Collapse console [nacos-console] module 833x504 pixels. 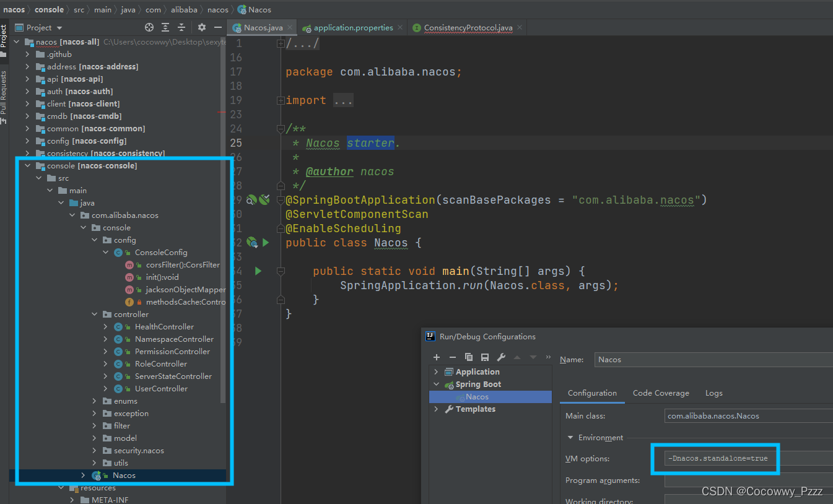click(27, 166)
